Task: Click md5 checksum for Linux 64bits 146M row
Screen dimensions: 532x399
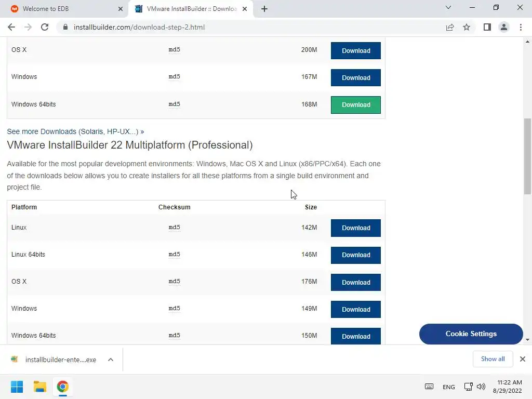Action: pyautogui.click(x=175, y=255)
